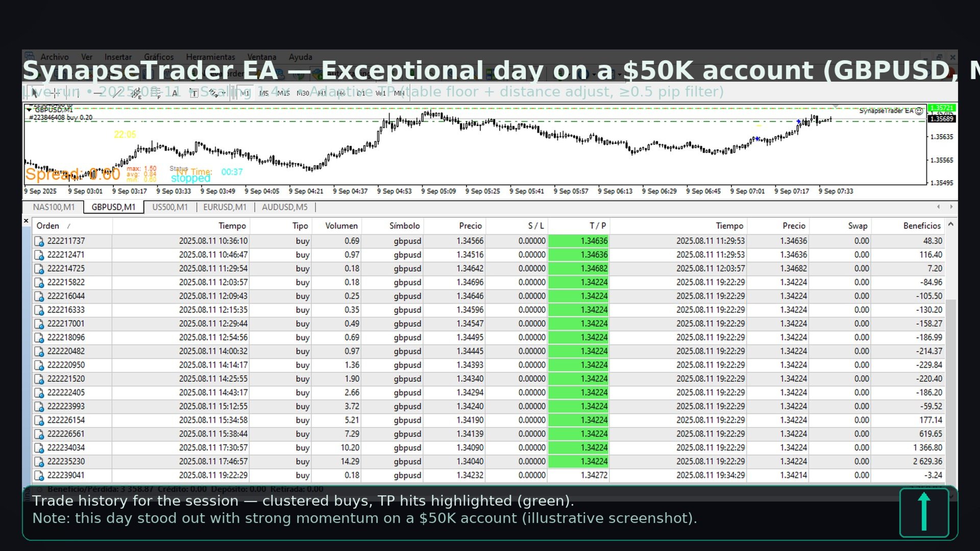Close the terminal panel with the x
Viewport: 980px width, 551px height.
26,221
